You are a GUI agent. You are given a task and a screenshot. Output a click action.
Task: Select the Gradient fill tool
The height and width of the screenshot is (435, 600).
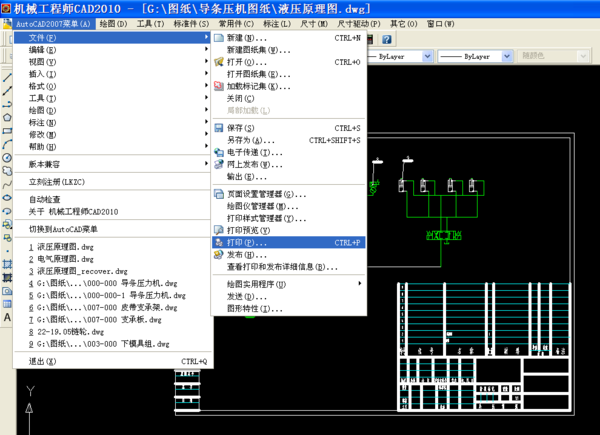click(7, 277)
